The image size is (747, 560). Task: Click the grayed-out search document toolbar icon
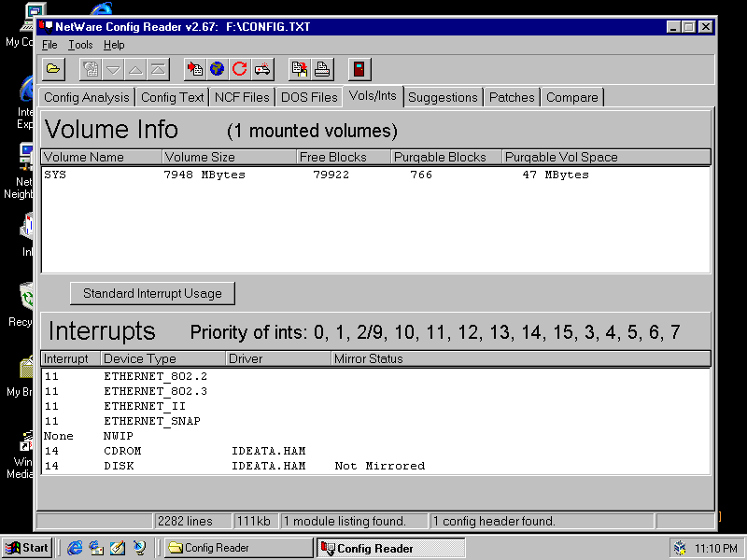pyautogui.click(x=91, y=69)
